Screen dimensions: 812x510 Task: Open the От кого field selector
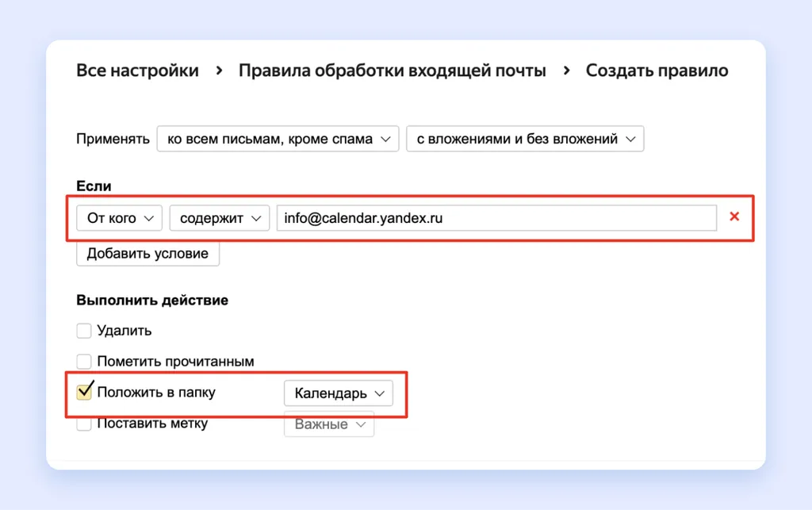[119, 218]
